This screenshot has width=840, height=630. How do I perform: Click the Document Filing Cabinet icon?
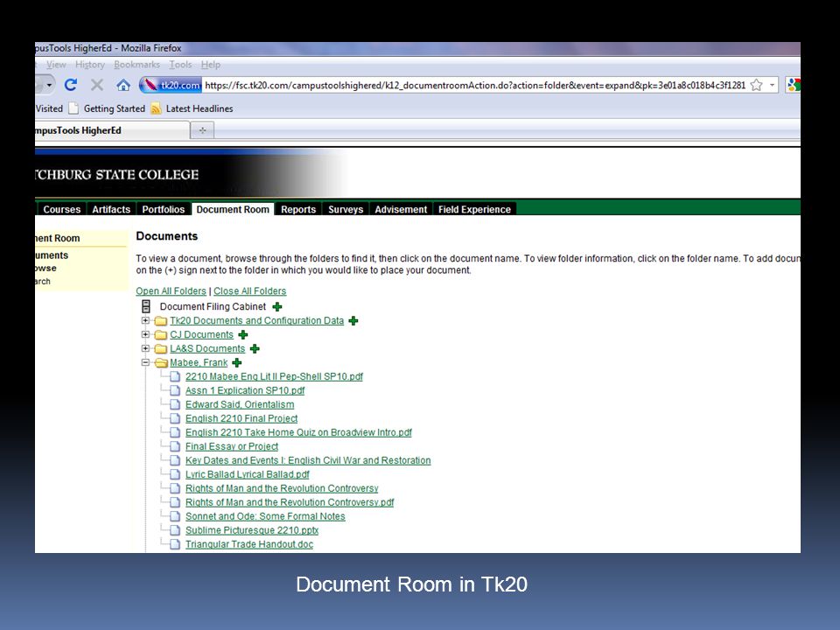tap(146, 306)
